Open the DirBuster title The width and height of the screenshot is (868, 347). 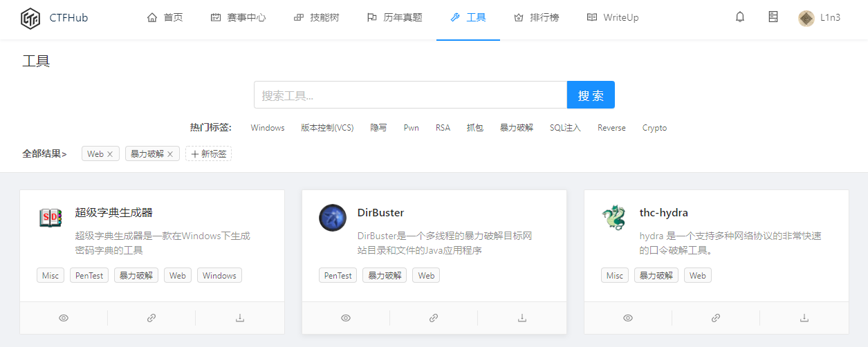[x=380, y=212]
